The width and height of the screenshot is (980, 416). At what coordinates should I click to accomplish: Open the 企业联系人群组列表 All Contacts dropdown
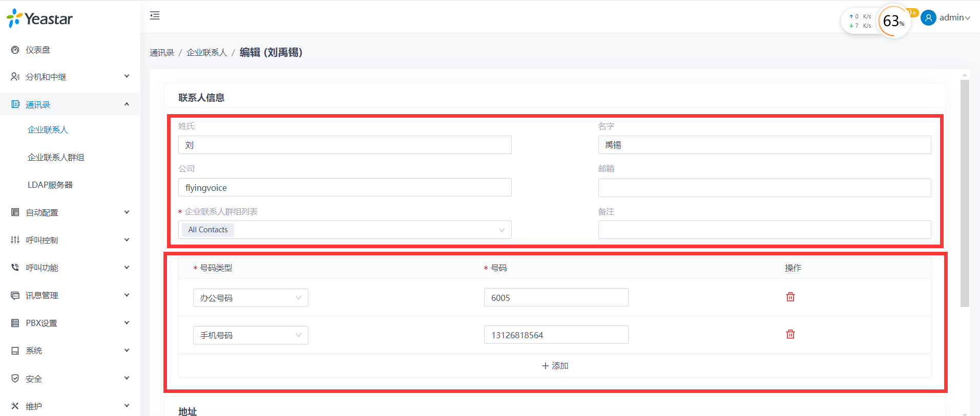(345, 230)
